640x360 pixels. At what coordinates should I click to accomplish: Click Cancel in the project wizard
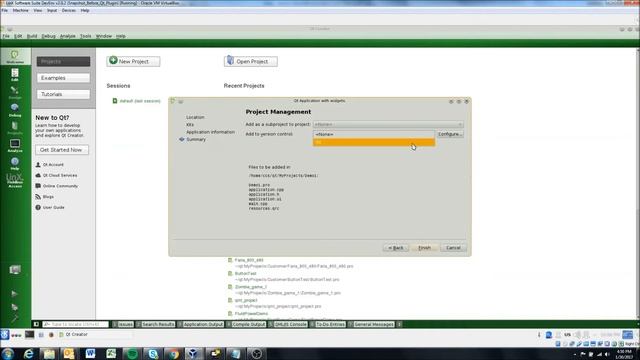[453, 248]
